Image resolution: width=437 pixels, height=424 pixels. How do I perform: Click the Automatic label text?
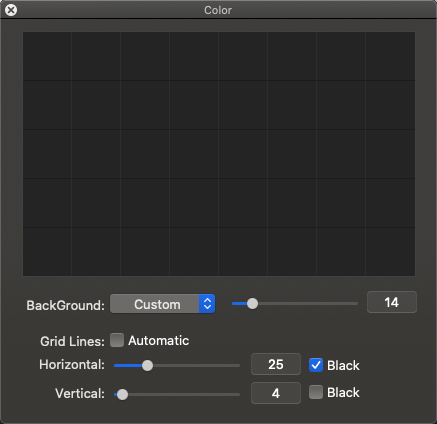pyautogui.click(x=159, y=341)
